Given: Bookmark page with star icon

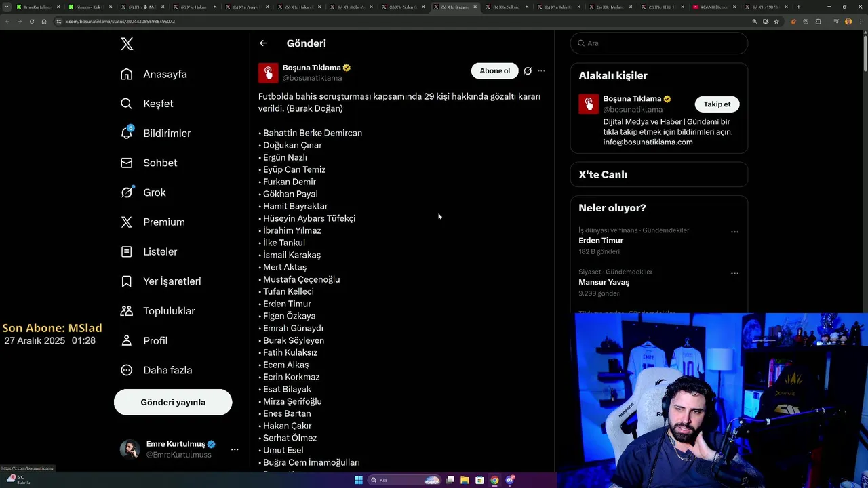Looking at the screenshot, I should pos(776,22).
